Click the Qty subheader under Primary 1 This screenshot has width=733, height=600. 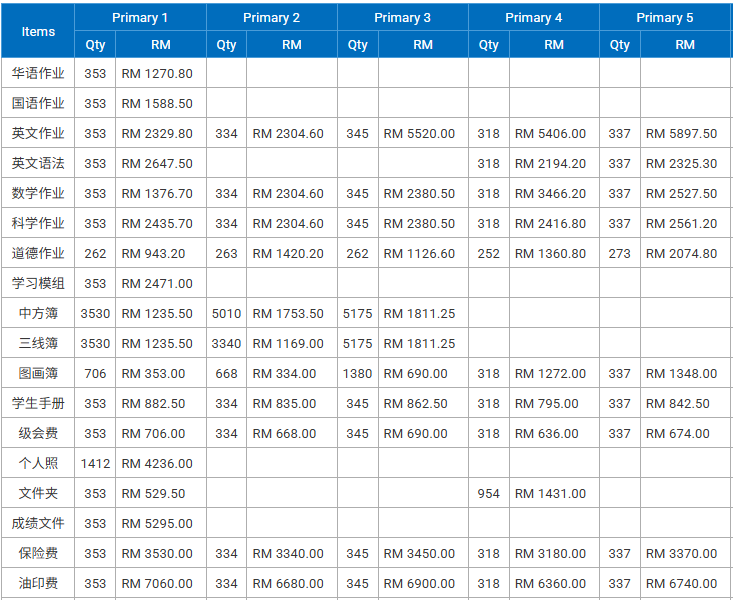(95, 44)
